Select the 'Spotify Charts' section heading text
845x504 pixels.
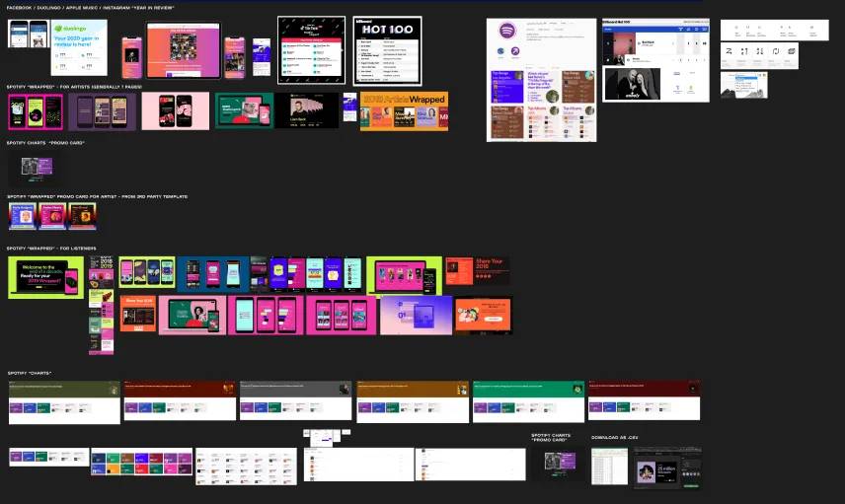click(x=30, y=373)
